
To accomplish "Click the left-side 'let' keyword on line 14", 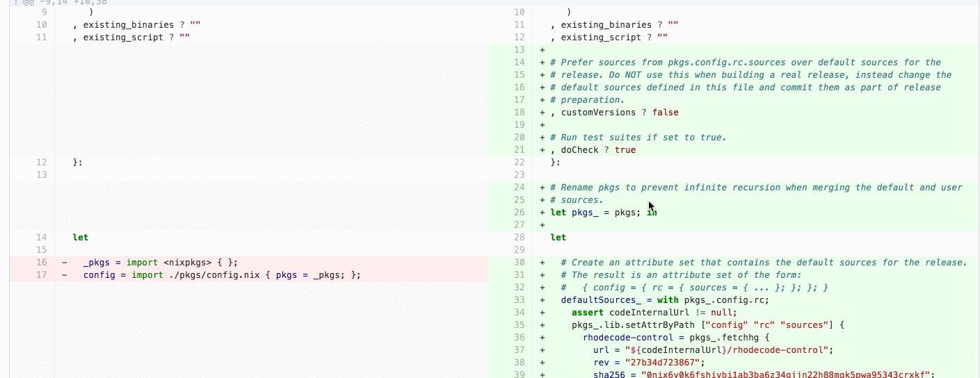I will point(81,238).
